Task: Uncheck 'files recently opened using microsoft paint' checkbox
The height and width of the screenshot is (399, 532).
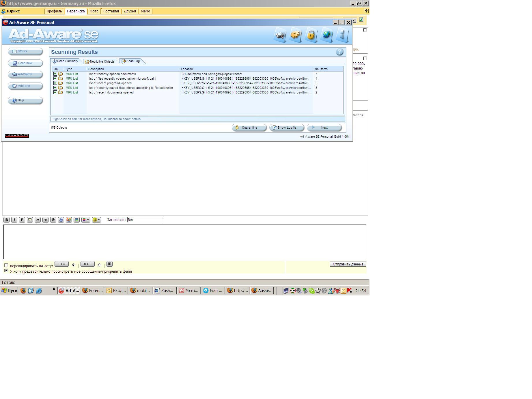Action: click(x=55, y=78)
